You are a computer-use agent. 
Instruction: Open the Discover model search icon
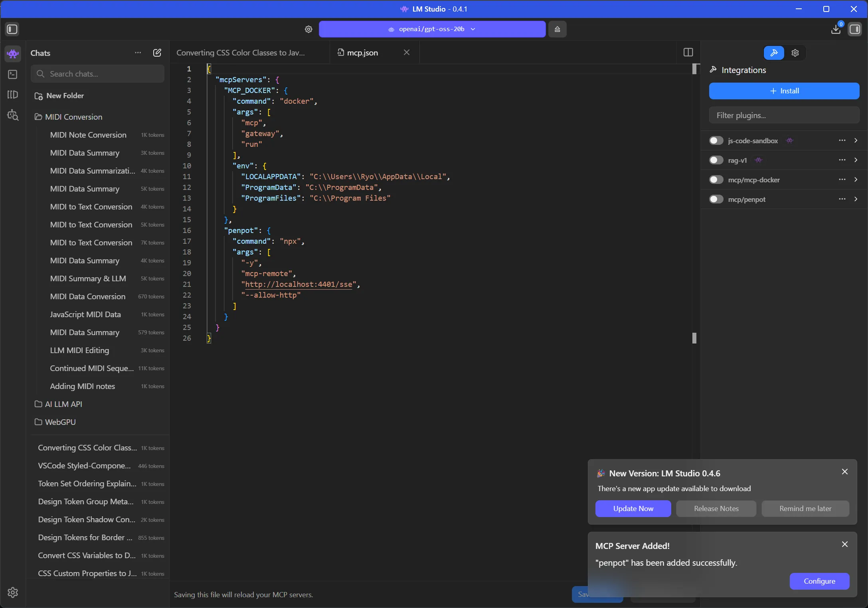coord(13,115)
